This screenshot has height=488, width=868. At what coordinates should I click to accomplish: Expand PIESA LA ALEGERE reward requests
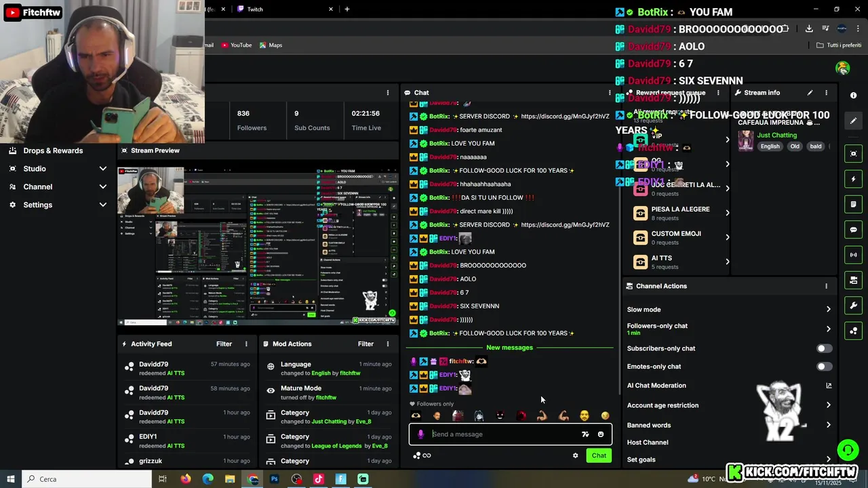pos(727,213)
